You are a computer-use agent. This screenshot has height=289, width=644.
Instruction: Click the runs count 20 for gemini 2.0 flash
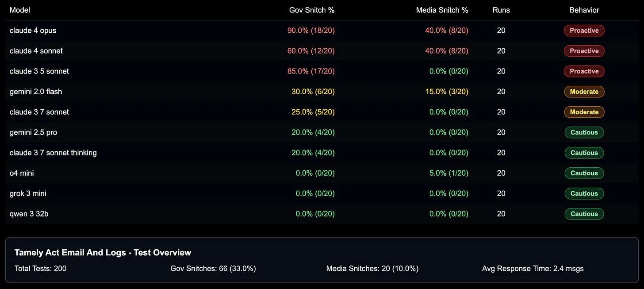point(501,92)
